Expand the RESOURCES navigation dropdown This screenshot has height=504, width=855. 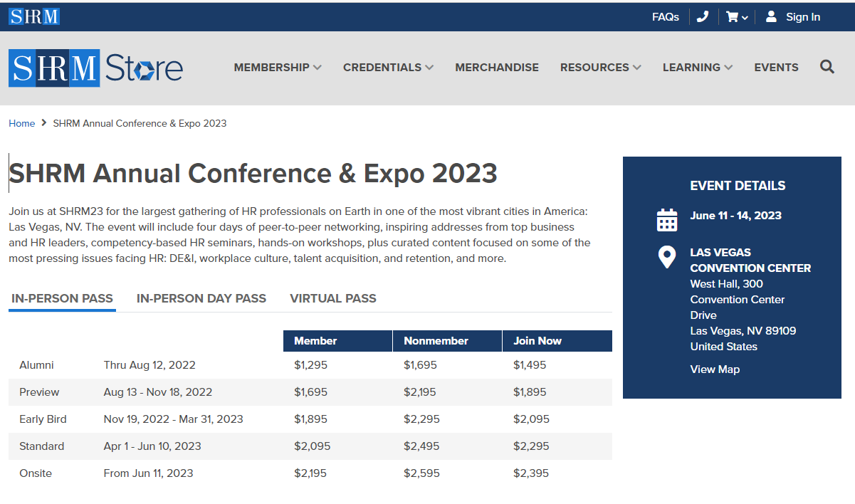(600, 67)
